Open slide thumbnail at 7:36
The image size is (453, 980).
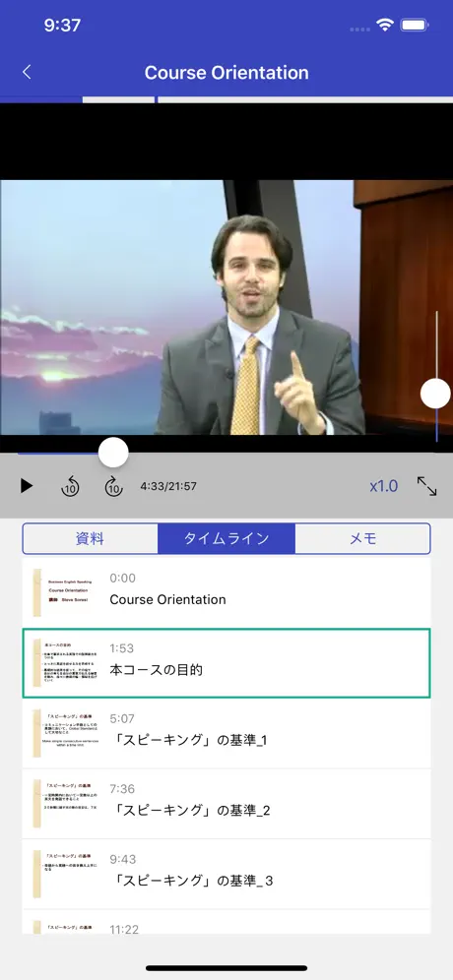(x=67, y=804)
